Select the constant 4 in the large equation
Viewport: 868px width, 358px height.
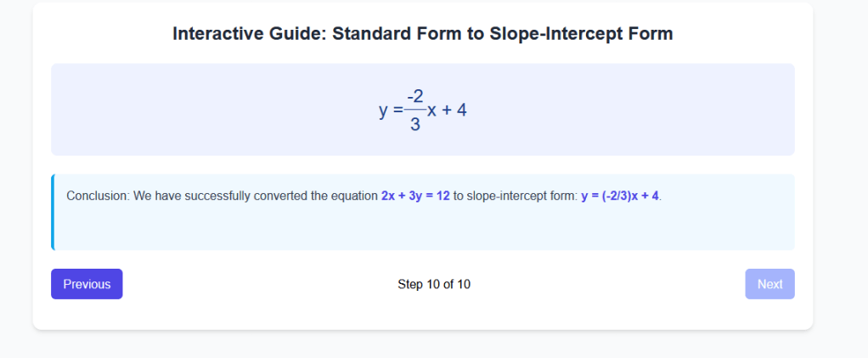tap(462, 111)
